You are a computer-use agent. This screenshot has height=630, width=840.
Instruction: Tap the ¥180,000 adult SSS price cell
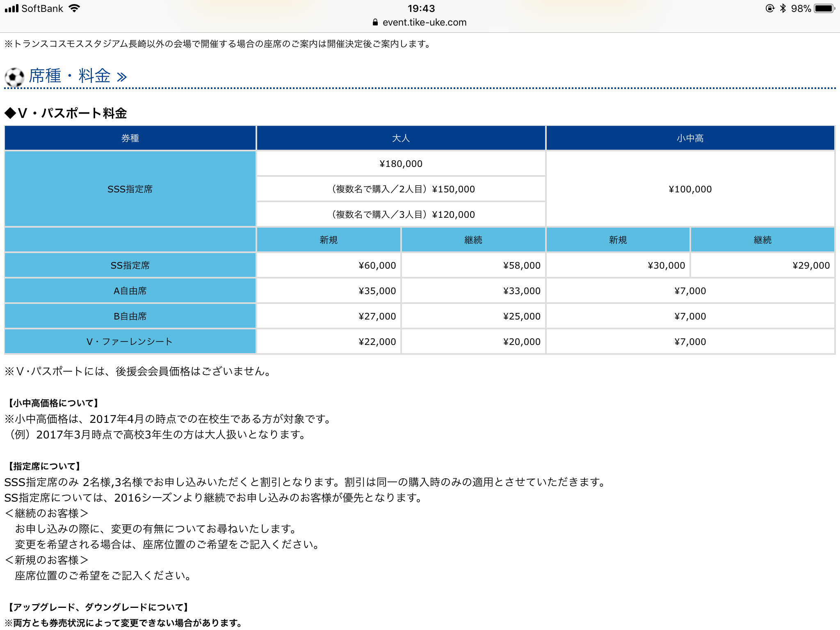[401, 164]
